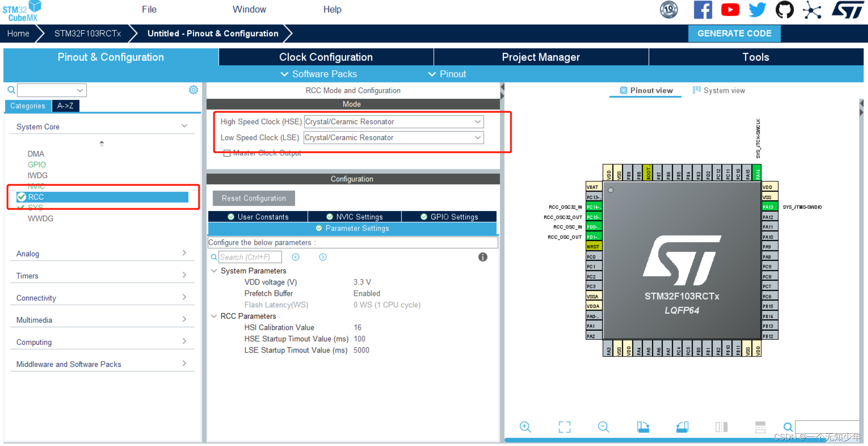Screen dimensions: 868x446
Task: Click the PA14 pin on the chip
Action: click(x=757, y=172)
